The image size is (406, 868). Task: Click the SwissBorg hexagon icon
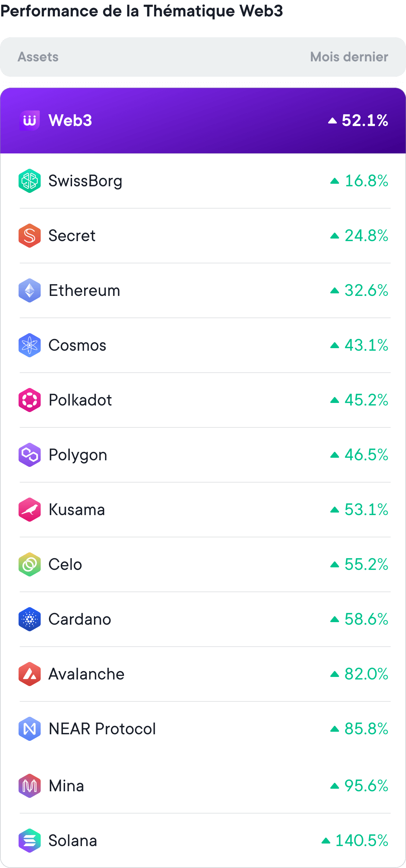tap(30, 181)
